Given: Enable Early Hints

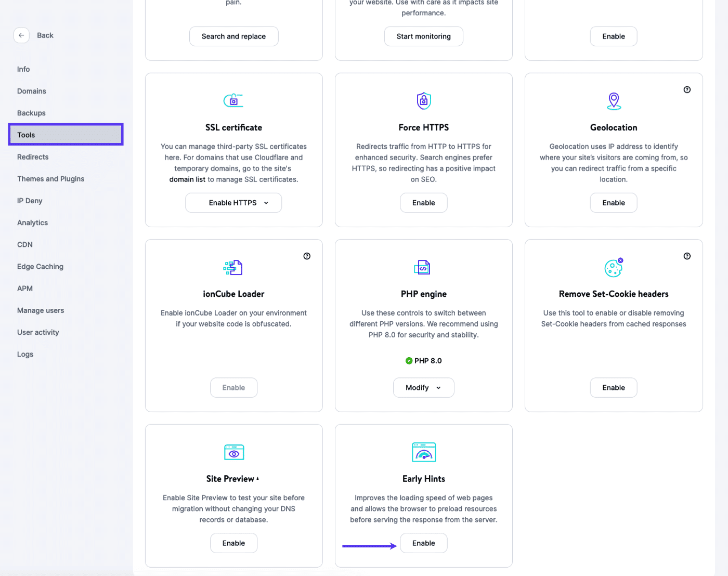Looking at the screenshot, I should (423, 543).
